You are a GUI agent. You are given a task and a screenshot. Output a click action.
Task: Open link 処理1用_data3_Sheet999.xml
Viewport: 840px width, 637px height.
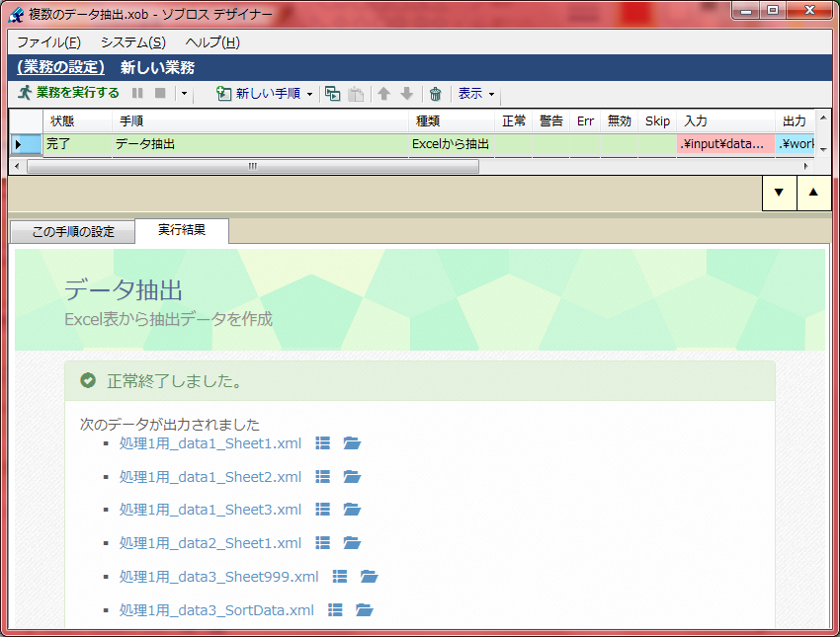pyautogui.click(x=218, y=577)
